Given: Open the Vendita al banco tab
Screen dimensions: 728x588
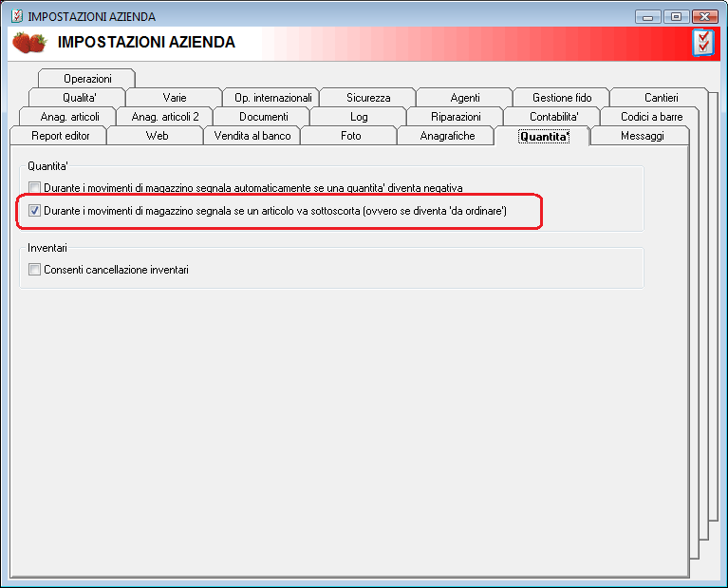Looking at the screenshot, I should [252, 136].
